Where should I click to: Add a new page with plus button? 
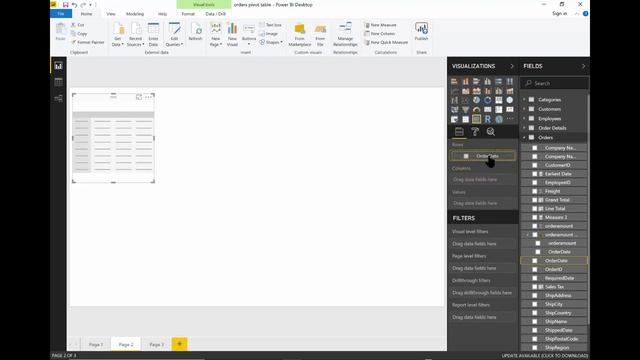point(179,344)
